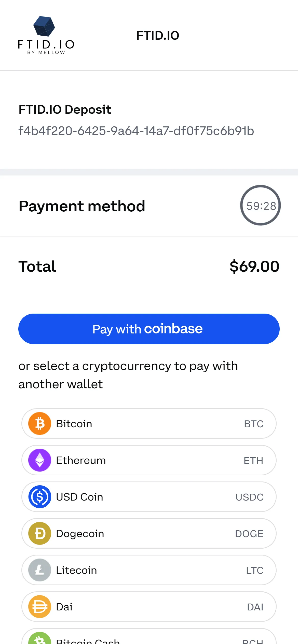
Task: Select Litecoin to pay with
Action: tap(149, 570)
